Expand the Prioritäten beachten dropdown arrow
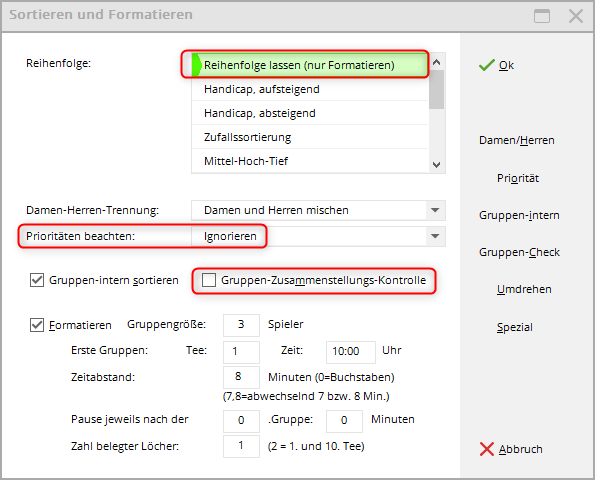This screenshot has width=595, height=480. click(435, 236)
